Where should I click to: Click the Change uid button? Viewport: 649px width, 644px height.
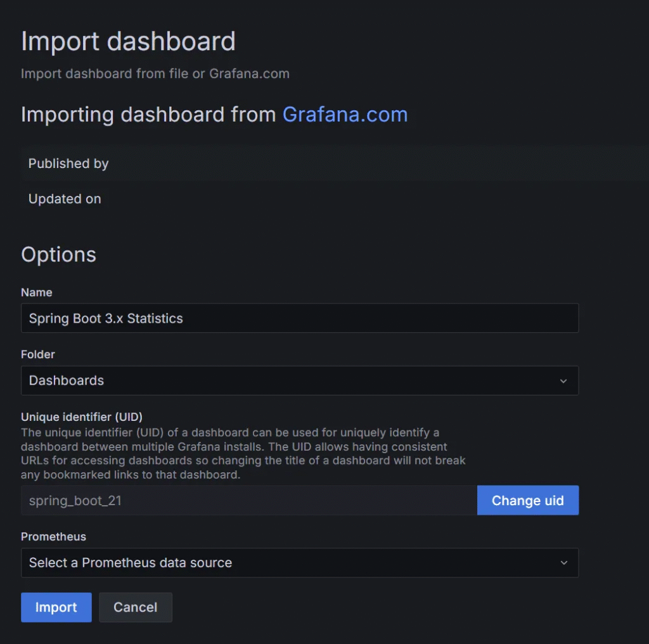coord(528,500)
